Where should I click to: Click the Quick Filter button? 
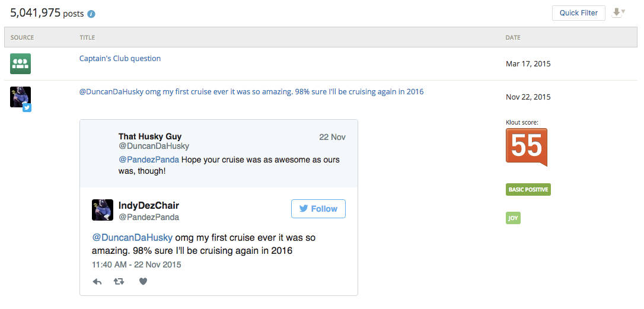578,13
